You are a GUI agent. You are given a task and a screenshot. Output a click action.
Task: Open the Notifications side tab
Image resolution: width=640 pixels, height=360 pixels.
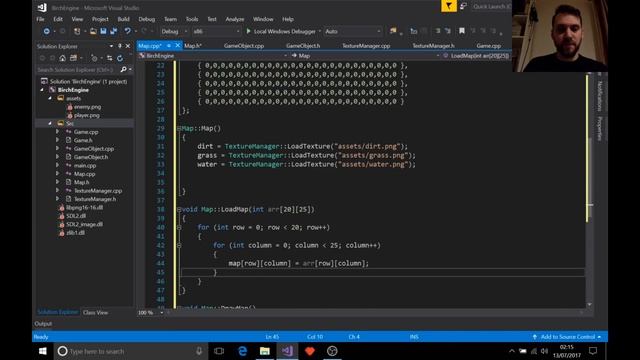(600, 96)
